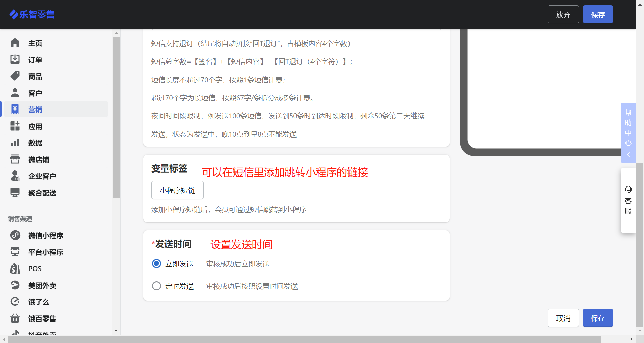Viewport: 644px width, 343px height.
Task: Go to 微店铺 in the sidebar
Action: click(x=39, y=160)
